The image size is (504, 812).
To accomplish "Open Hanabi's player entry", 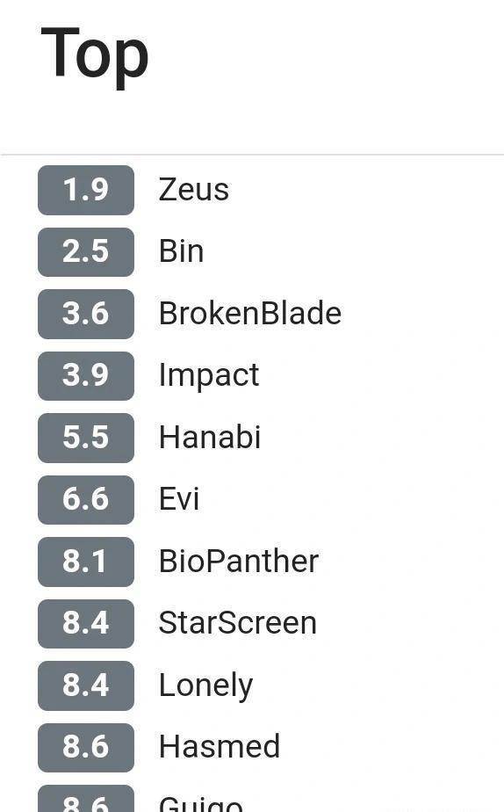I will click(x=210, y=437).
